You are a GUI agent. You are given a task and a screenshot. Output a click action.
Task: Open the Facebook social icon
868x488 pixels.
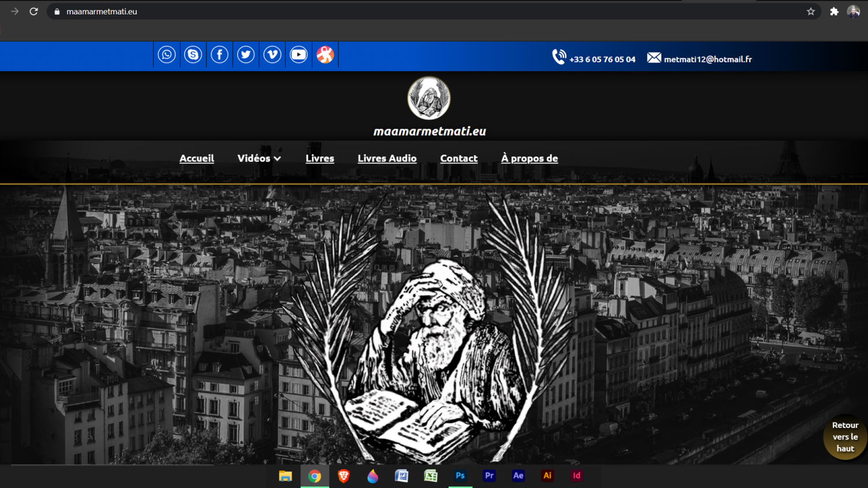pyautogui.click(x=219, y=55)
